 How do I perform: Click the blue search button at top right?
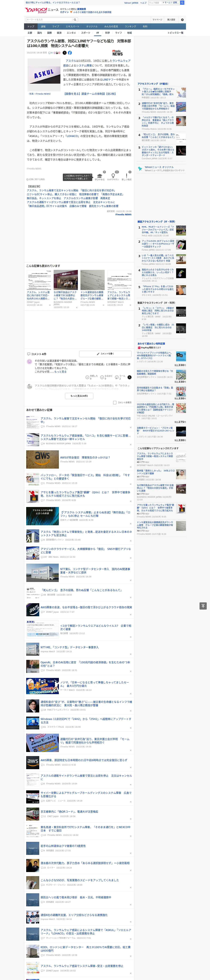pos(182,3)
